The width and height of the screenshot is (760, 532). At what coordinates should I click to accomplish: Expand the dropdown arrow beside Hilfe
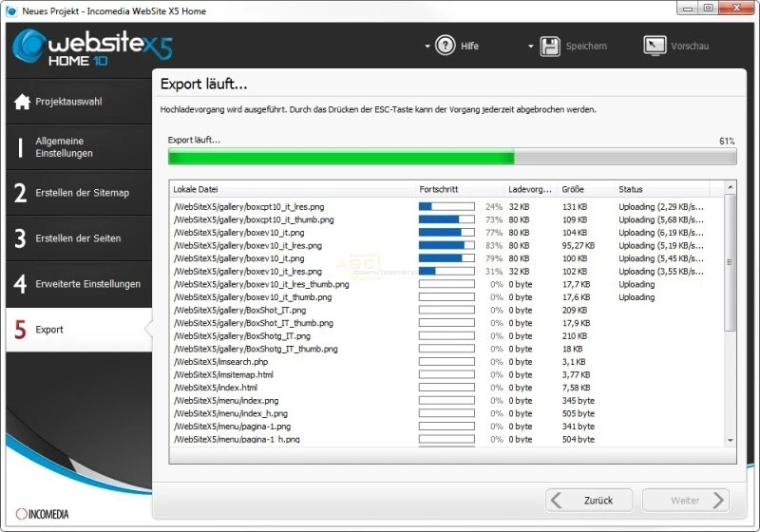tap(427, 47)
